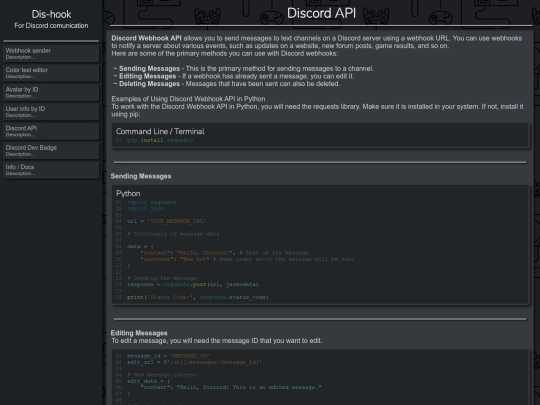The width and height of the screenshot is (540, 405).
Task: Click the '# New message content' comment
Action: 162,375
